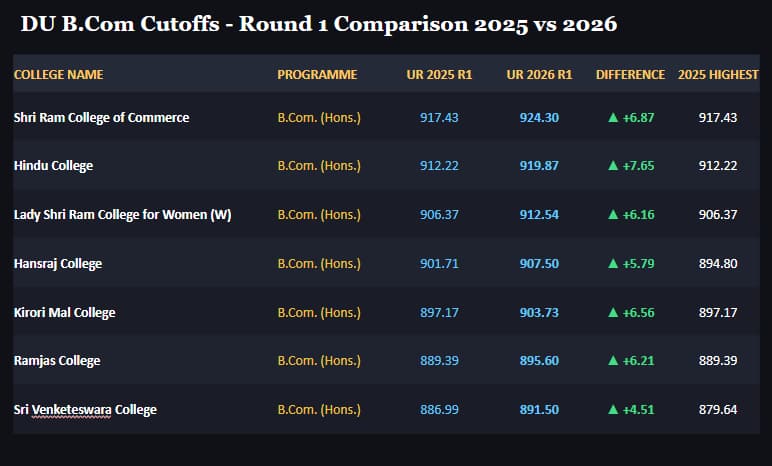Select the green triangle next to +6.56
The image size is (772, 466).
[x=613, y=312]
